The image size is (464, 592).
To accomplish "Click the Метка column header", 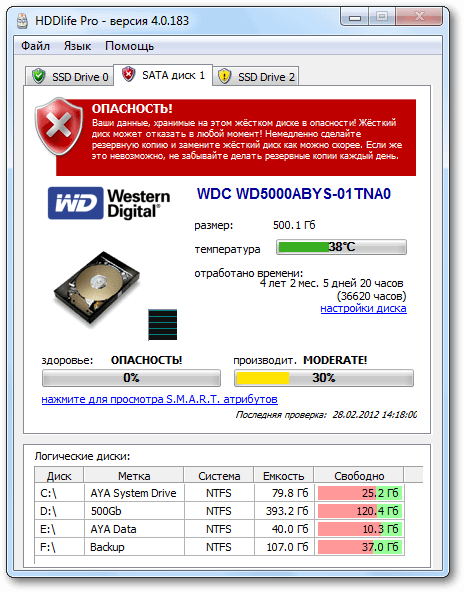I will (x=134, y=476).
